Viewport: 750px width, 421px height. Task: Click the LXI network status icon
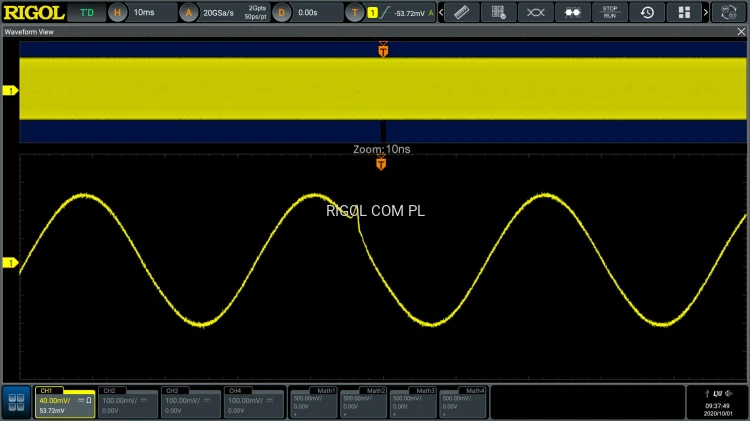click(x=717, y=394)
